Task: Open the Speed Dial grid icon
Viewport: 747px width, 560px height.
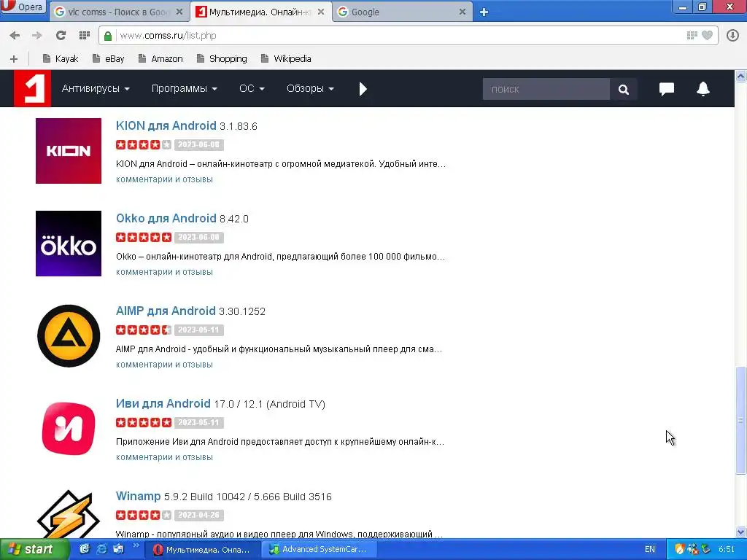Action: (x=85, y=35)
